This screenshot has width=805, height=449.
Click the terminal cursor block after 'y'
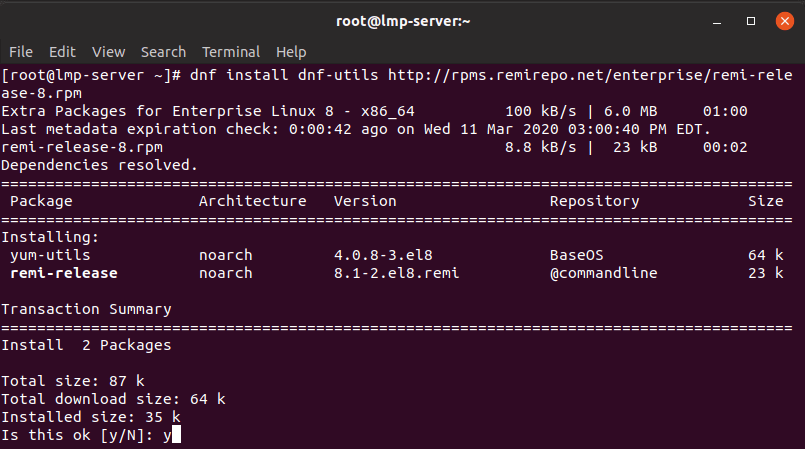[x=176, y=435]
